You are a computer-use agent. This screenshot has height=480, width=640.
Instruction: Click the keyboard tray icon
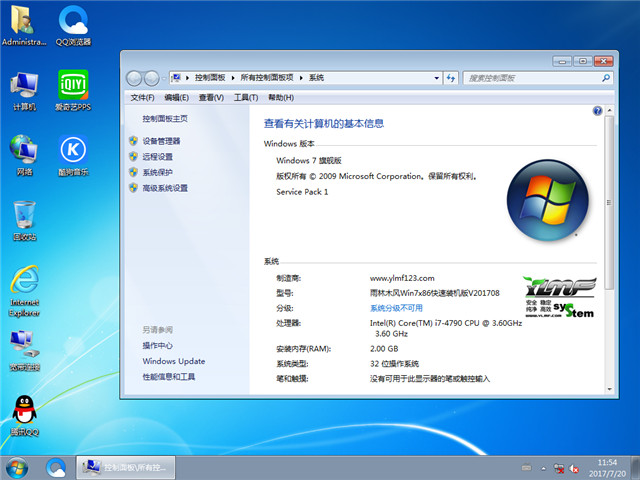(527, 468)
